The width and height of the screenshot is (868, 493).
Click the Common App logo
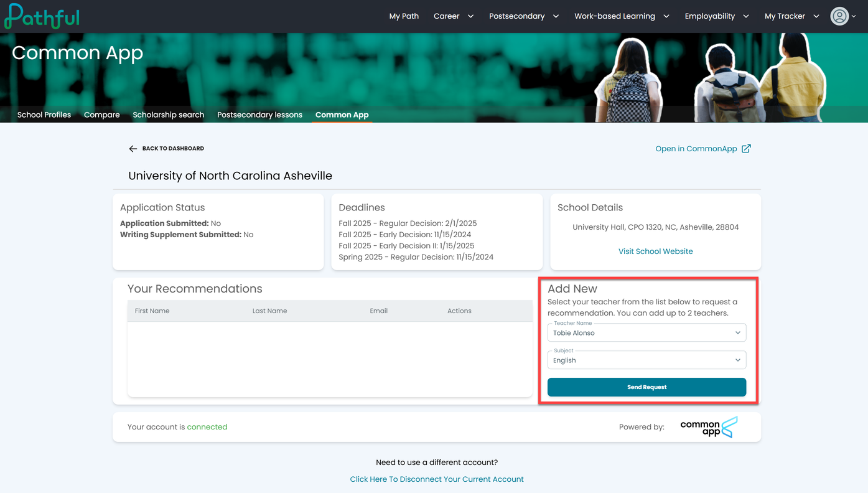(709, 427)
